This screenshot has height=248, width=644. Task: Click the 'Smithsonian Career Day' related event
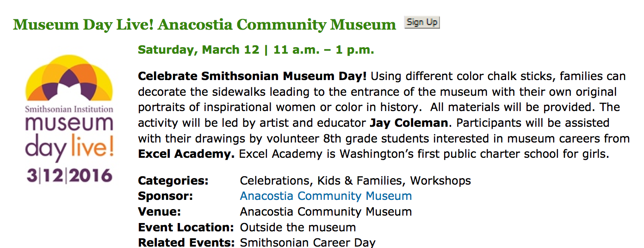[308, 242]
